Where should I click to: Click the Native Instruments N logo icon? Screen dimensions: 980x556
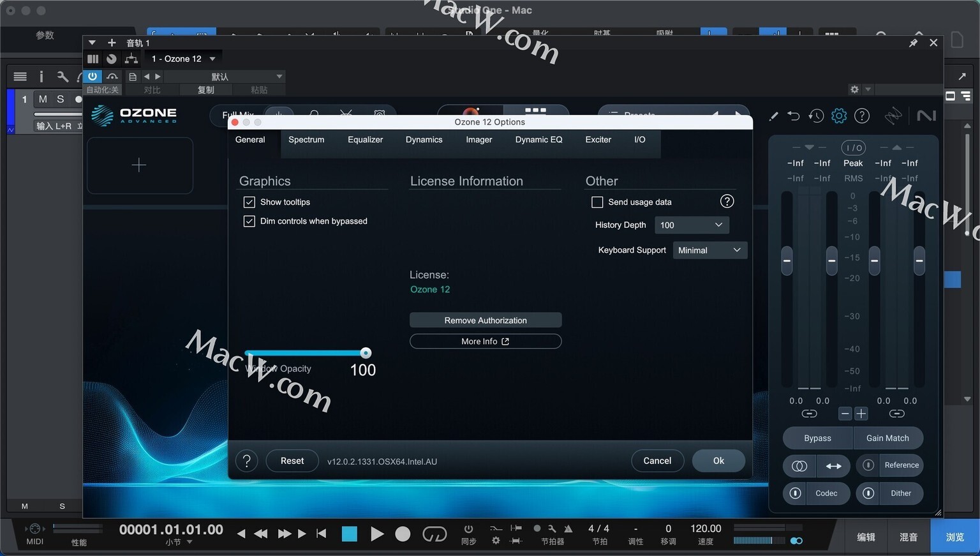point(926,116)
